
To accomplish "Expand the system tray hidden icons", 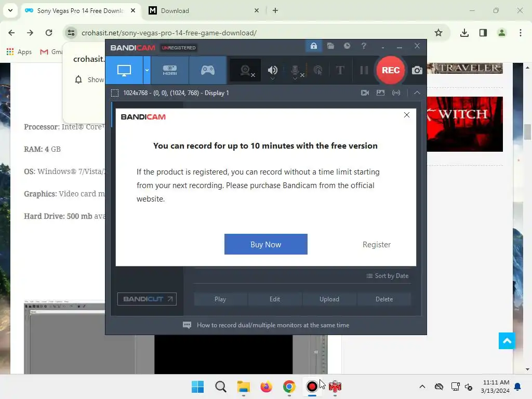I will 422,387.
